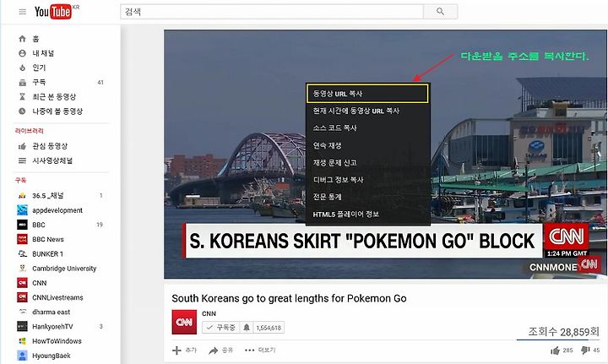Open 최근 본 동영상 history
The width and height of the screenshot is (608, 364).
(x=54, y=96)
